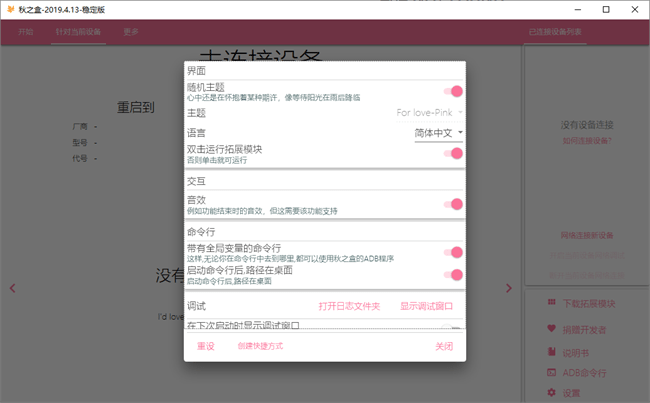Click the 重设 reset button
Screen dimensions: 650x403
pyautogui.click(x=206, y=346)
